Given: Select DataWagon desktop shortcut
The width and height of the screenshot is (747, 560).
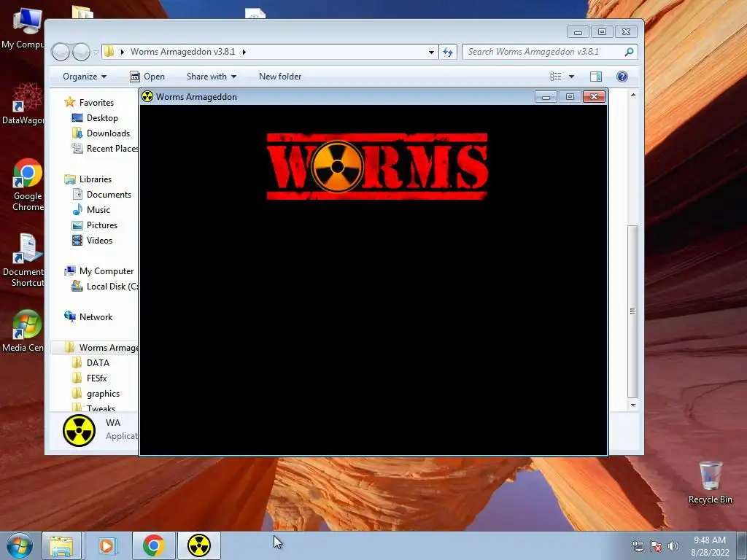Looking at the screenshot, I should click(x=23, y=104).
